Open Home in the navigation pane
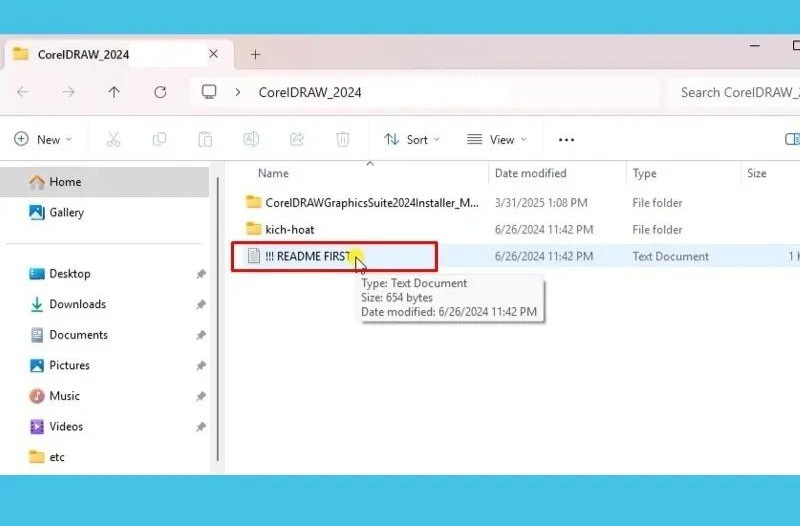 [x=104, y=182]
